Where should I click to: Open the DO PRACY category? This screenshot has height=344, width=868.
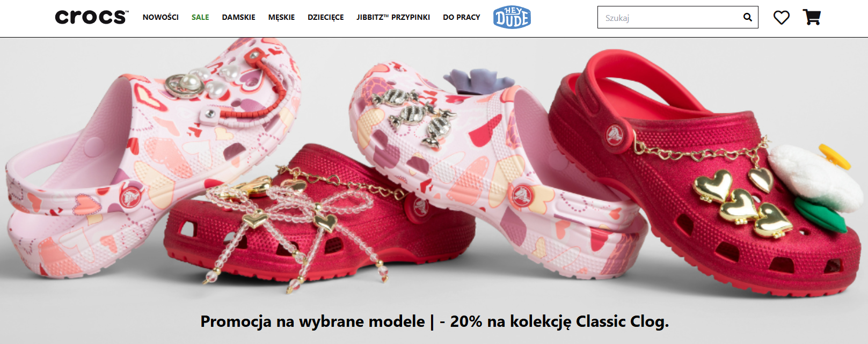(x=461, y=17)
